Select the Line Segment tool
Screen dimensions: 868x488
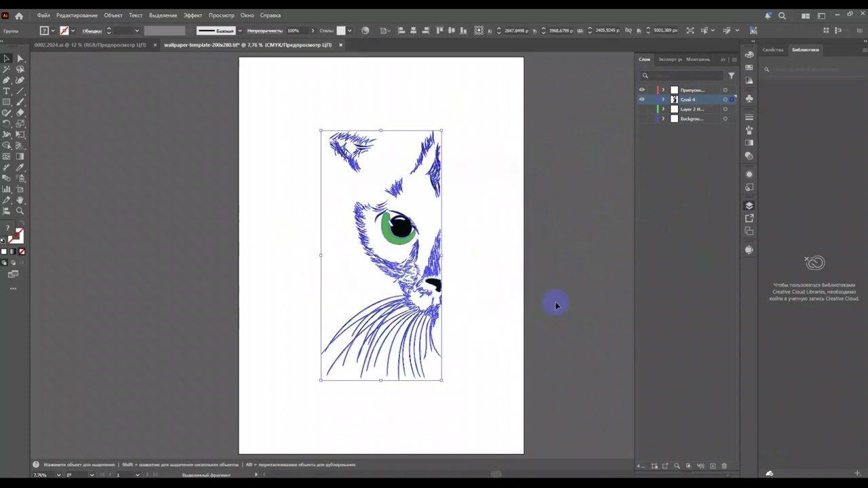click(20, 91)
